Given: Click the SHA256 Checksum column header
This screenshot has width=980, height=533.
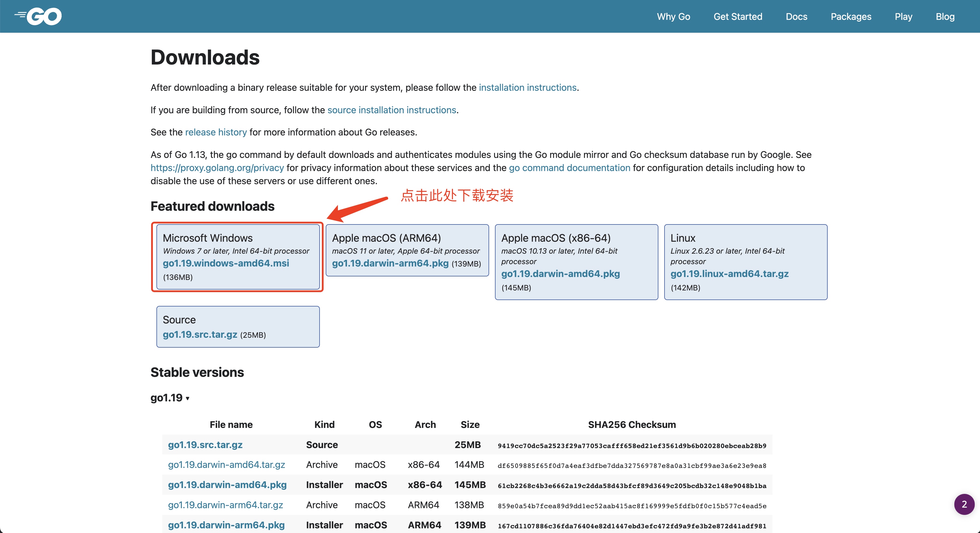Looking at the screenshot, I should (x=632, y=425).
